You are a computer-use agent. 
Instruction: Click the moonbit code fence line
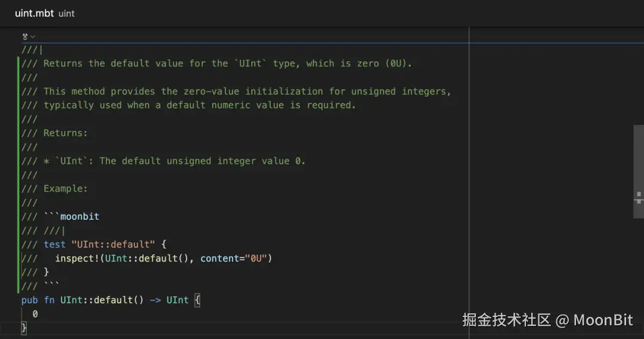72,216
